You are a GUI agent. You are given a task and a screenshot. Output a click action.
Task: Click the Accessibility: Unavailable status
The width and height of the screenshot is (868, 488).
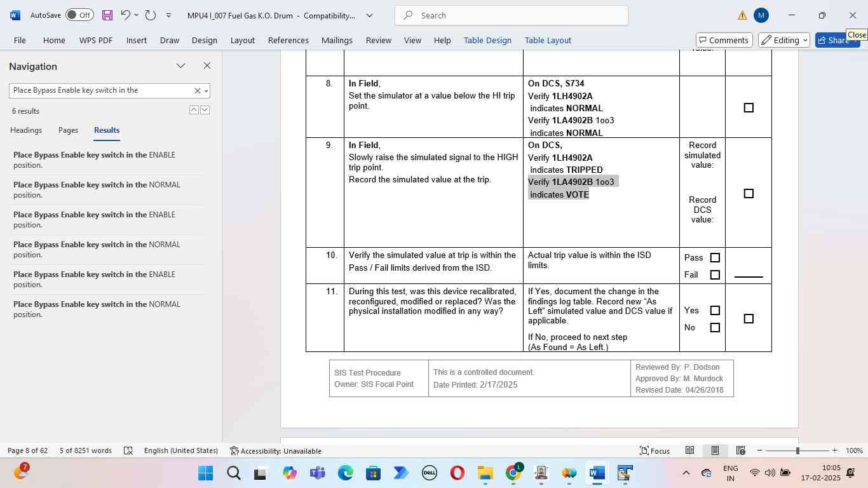pyautogui.click(x=276, y=451)
